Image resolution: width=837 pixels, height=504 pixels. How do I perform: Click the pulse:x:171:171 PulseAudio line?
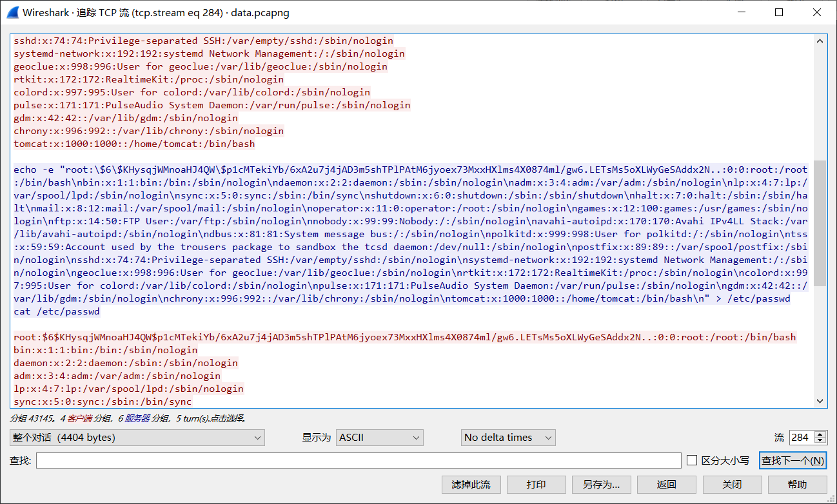tap(212, 105)
